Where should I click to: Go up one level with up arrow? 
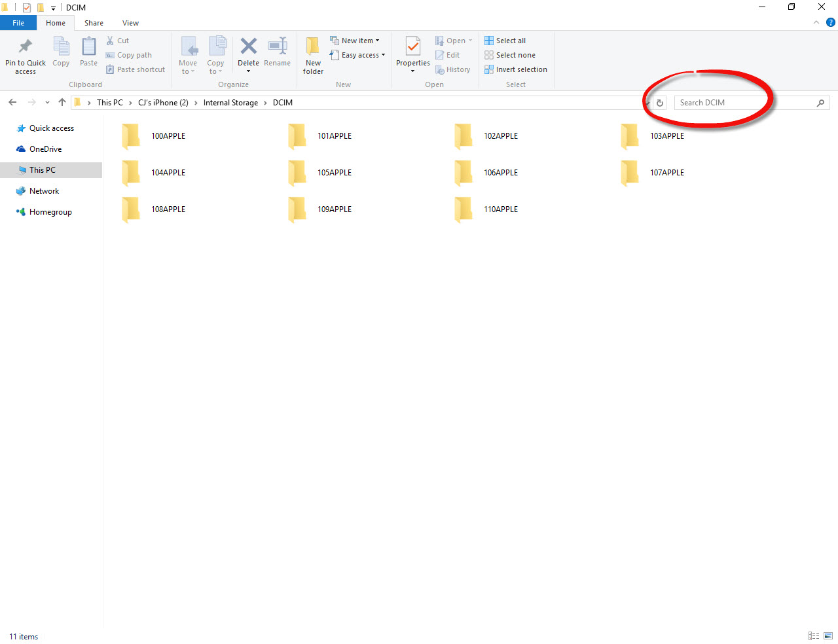coord(62,102)
